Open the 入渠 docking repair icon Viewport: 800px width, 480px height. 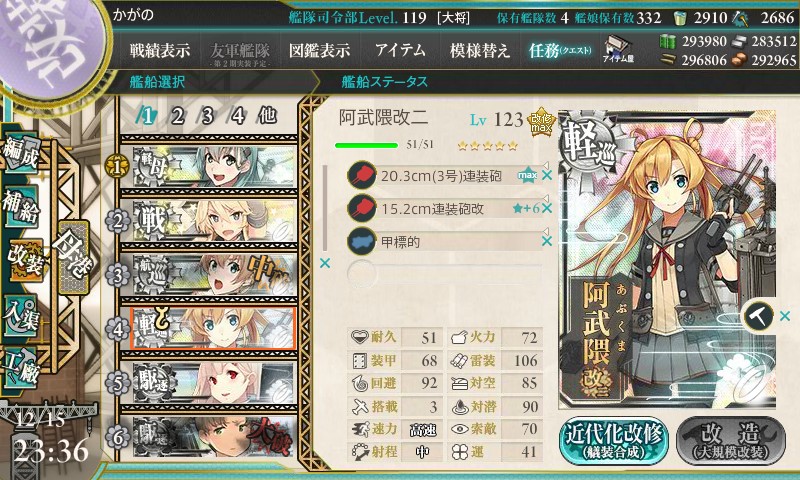[20, 316]
